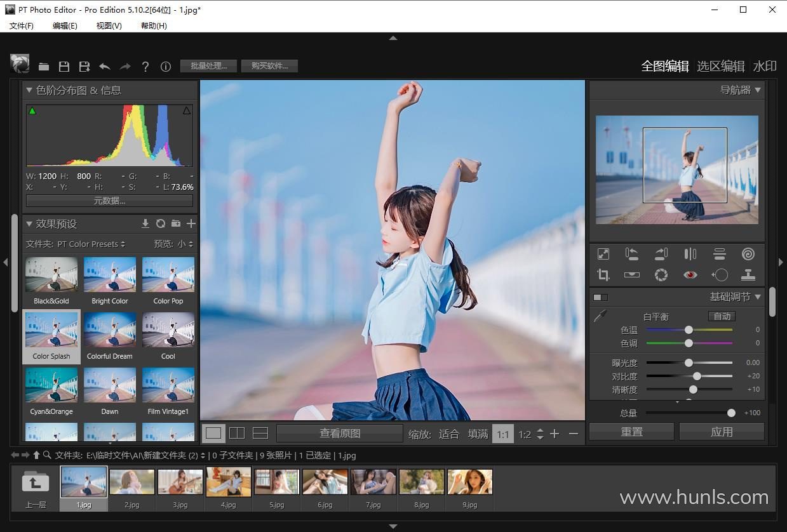Click the vertical flip icon
Image resolution: width=787 pixels, height=532 pixels.
coord(719,254)
